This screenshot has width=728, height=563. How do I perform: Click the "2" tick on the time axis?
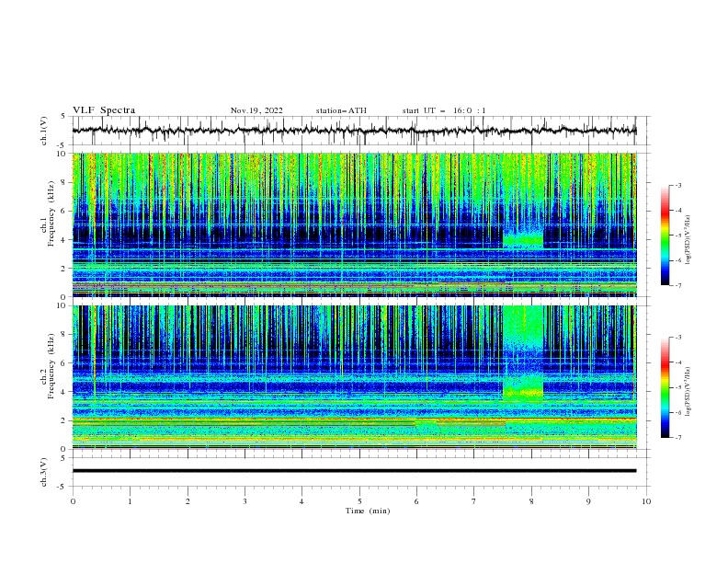188,501
